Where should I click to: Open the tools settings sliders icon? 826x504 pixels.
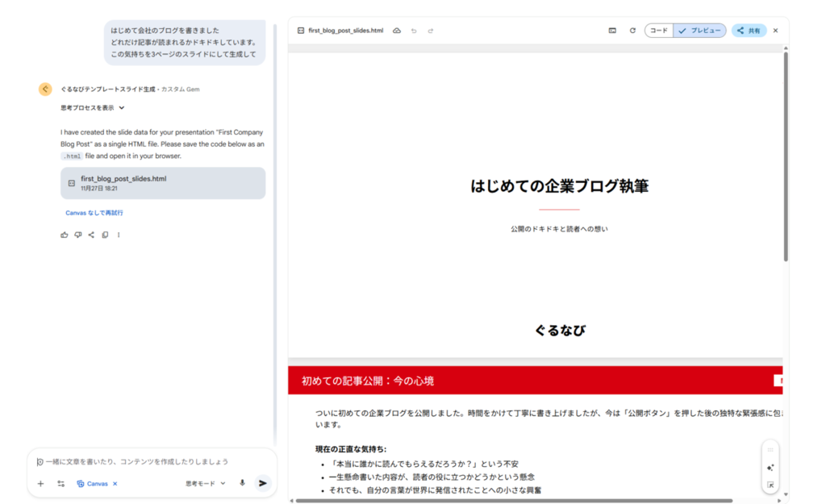point(61,484)
